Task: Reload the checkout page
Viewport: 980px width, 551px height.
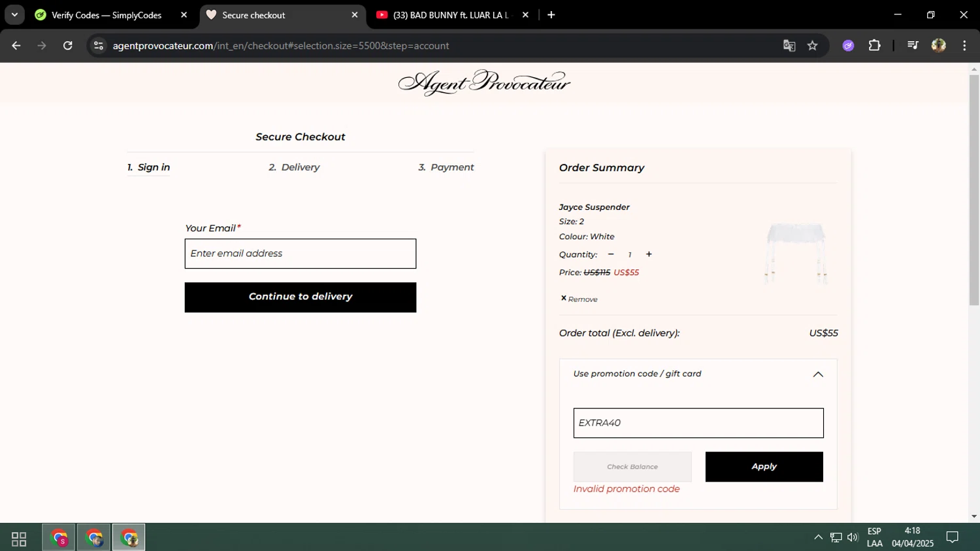Action: click(x=68, y=46)
